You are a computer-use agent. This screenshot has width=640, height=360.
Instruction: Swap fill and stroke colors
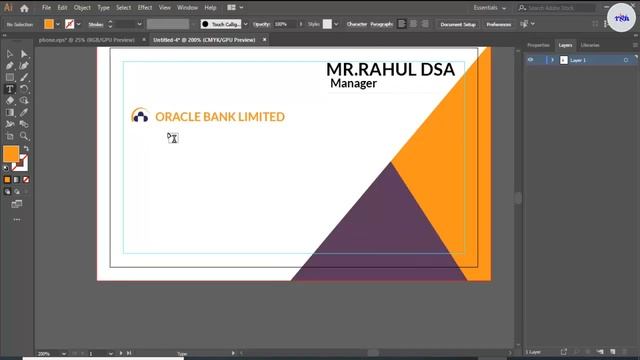coord(26,149)
